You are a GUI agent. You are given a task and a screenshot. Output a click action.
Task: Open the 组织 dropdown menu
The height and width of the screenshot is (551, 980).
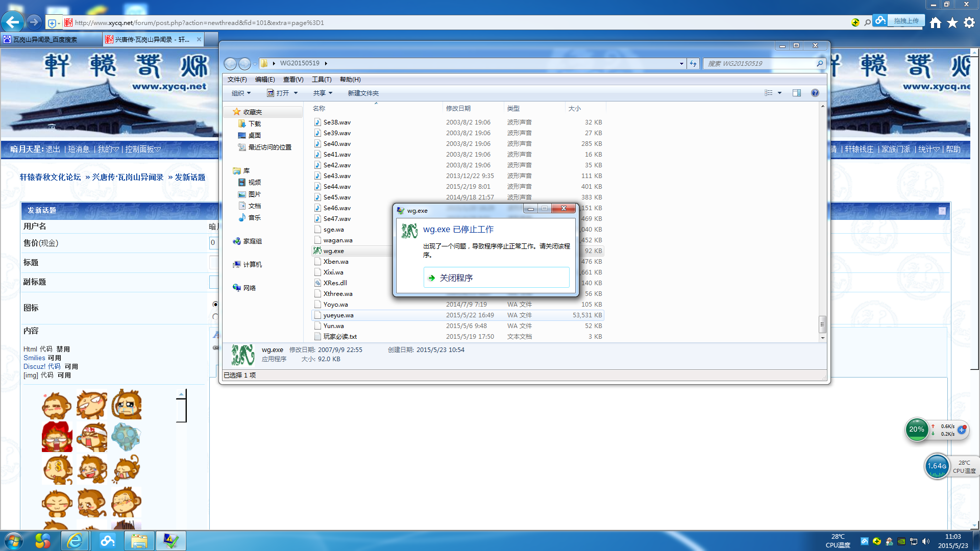pos(241,93)
